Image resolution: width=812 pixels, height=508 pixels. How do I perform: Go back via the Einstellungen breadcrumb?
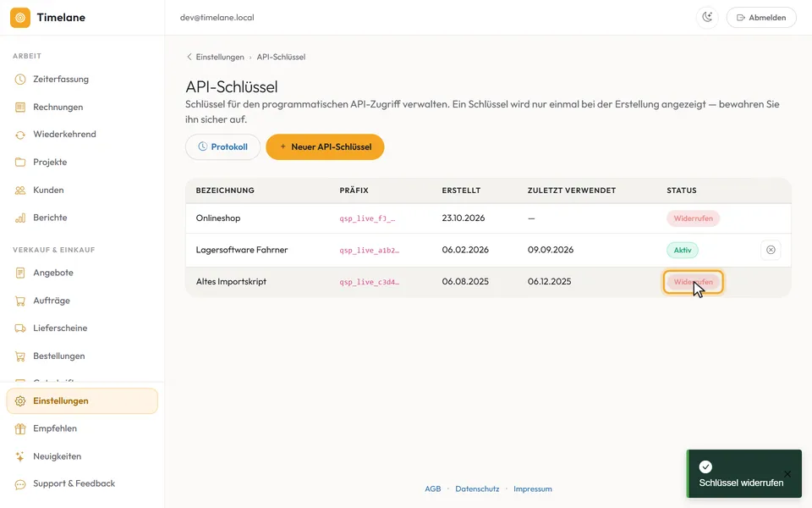click(220, 57)
